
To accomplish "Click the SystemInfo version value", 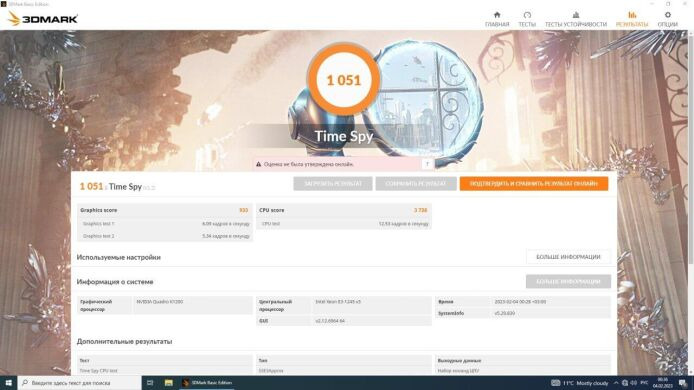I will [505, 313].
